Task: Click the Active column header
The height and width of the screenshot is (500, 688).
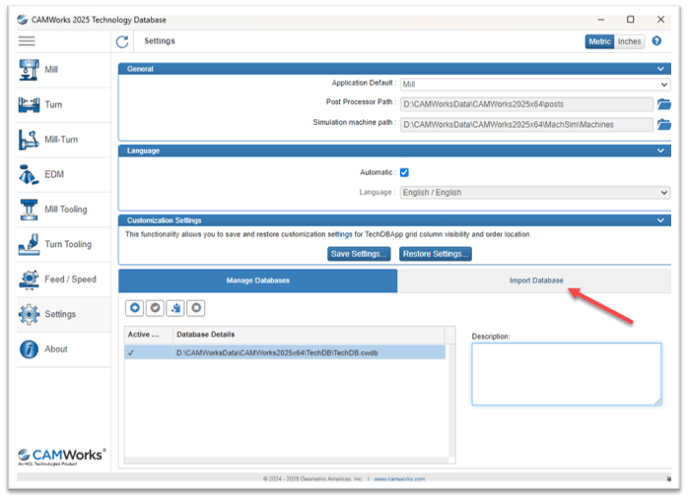Action: (x=148, y=335)
